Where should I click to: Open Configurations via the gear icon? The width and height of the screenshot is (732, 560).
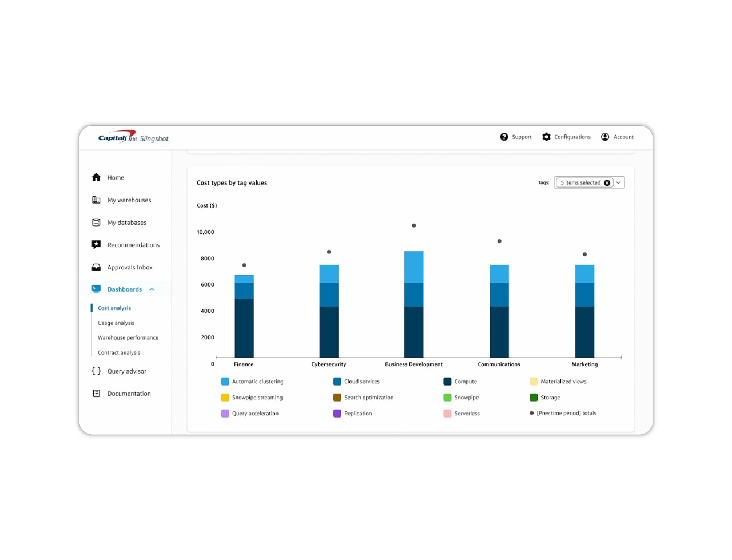click(547, 137)
